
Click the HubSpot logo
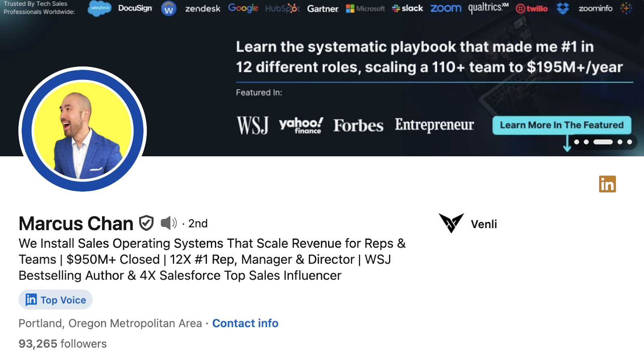(282, 8)
